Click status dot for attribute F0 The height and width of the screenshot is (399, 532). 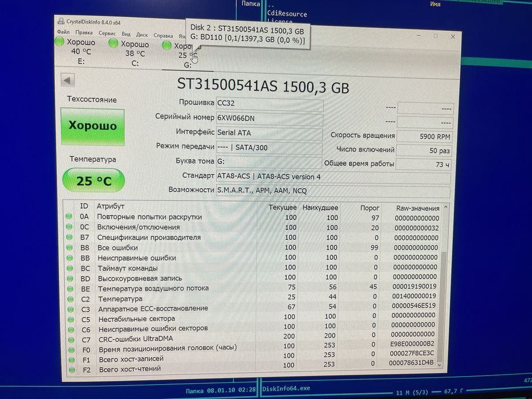[71, 350]
